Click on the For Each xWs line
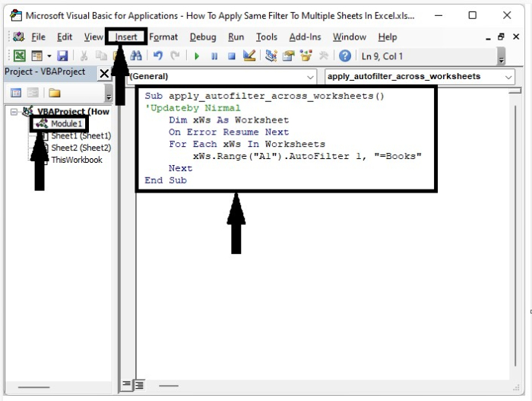The image size is (532, 401). pyautogui.click(x=247, y=144)
